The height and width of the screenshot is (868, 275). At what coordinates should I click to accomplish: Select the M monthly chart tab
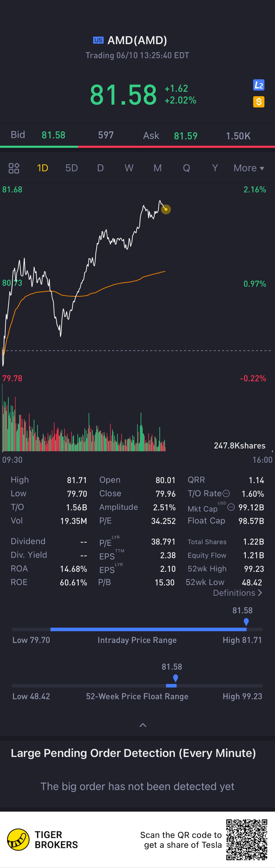tap(158, 168)
